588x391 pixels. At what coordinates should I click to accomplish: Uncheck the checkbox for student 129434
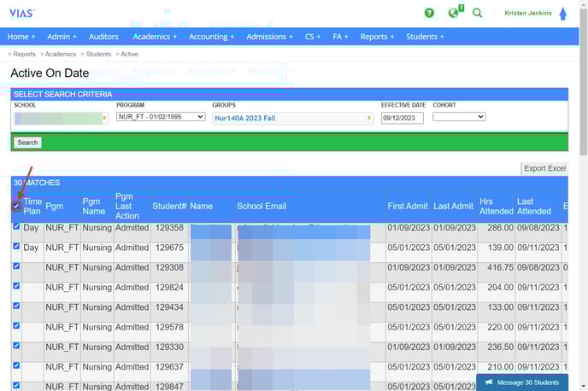click(16, 306)
